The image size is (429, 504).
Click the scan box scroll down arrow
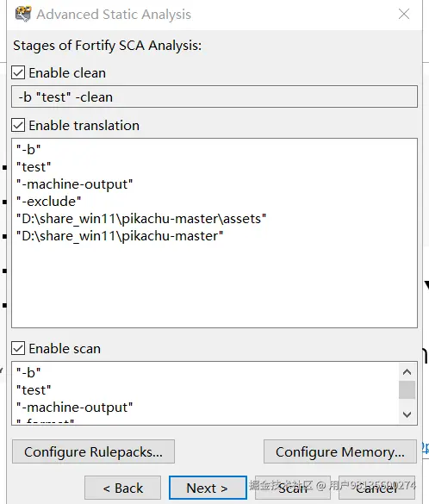tap(407, 414)
